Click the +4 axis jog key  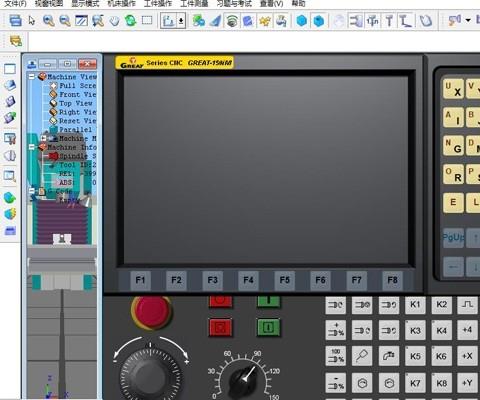467,330
